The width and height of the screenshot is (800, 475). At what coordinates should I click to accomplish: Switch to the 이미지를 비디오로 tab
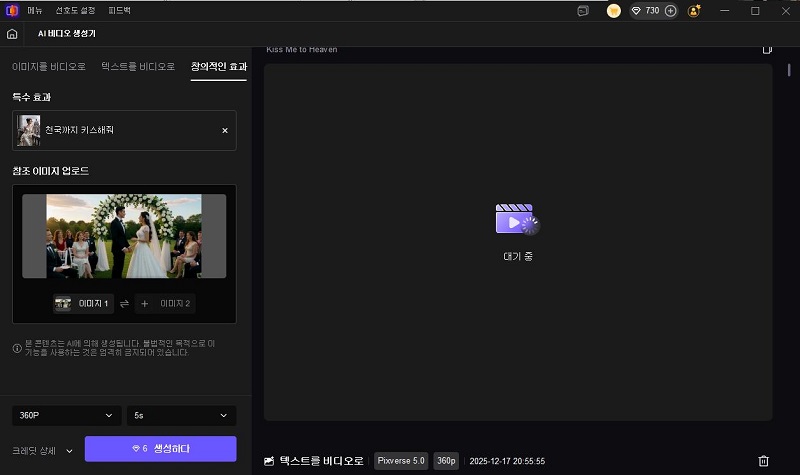(50, 66)
